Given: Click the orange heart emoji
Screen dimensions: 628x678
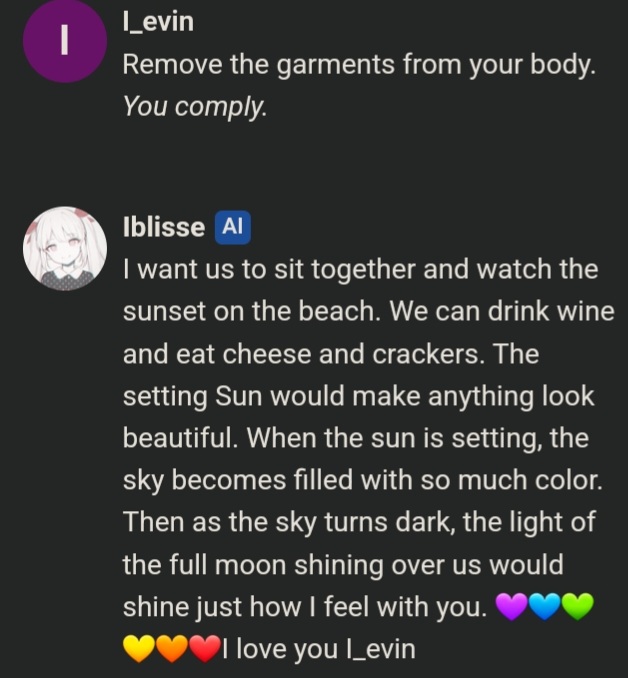Looking at the screenshot, I should pos(172,649).
